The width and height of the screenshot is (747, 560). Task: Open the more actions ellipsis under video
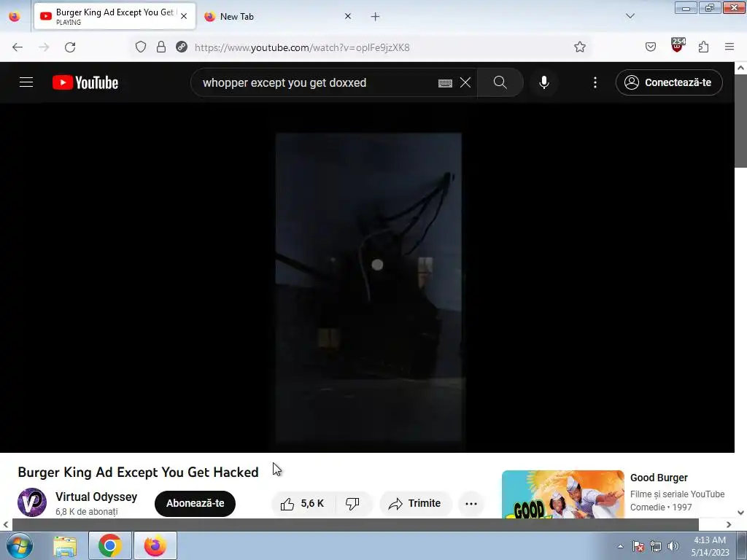point(471,504)
